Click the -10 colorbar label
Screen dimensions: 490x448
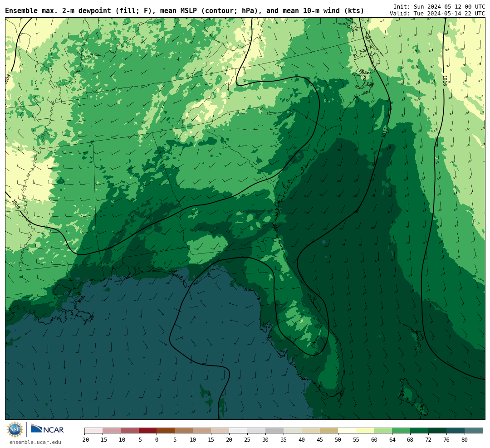point(121,439)
